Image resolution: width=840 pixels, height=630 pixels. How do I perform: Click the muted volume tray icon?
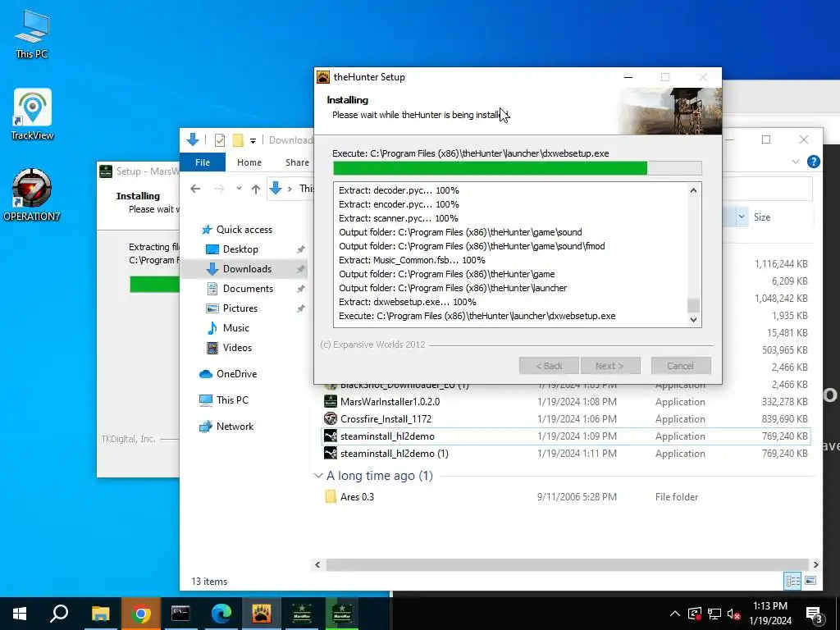click(734, 614)
